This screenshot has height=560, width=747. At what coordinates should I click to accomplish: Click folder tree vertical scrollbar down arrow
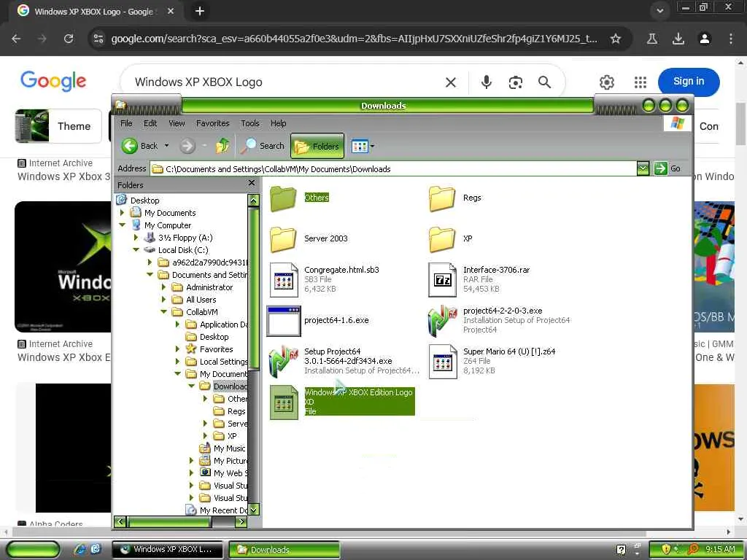tap(253, 510)
